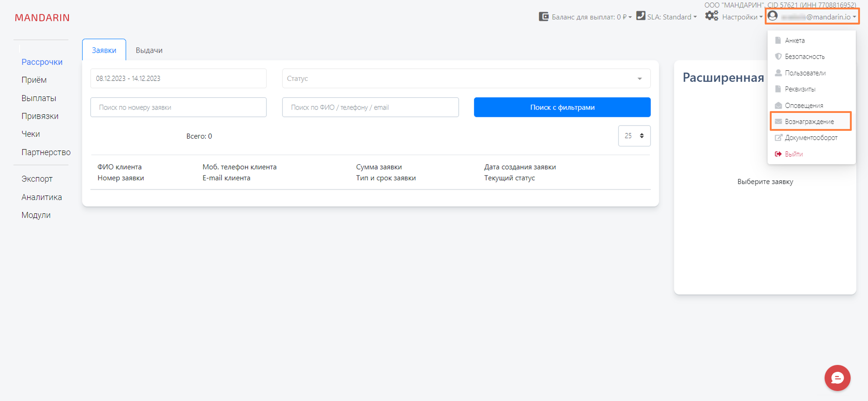Open the SLA: Standard dropdown
868x401 pixels.
(671, 17)
